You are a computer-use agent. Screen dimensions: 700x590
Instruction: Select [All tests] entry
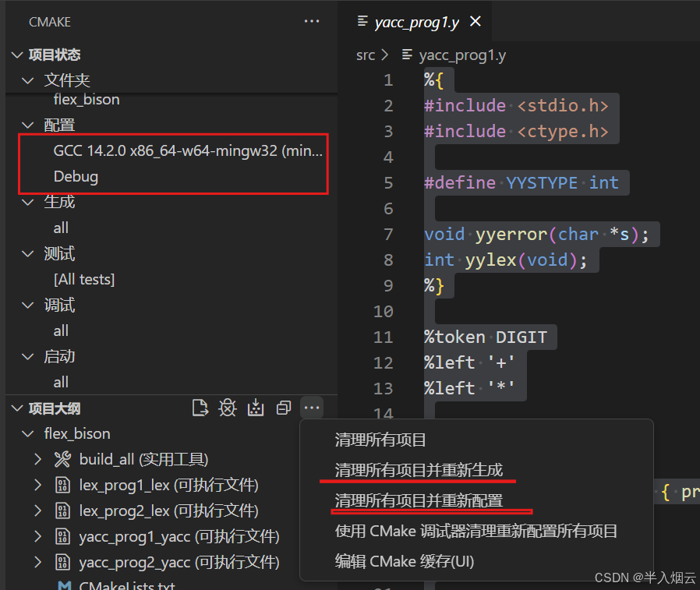(84, 280)
